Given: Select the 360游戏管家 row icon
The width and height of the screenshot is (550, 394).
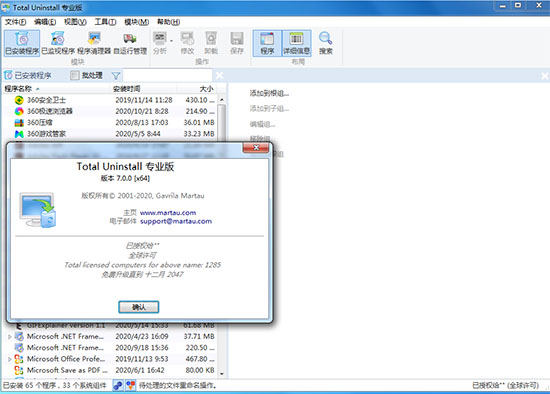Looking at the screenshot, I should (x=19, y=134).
